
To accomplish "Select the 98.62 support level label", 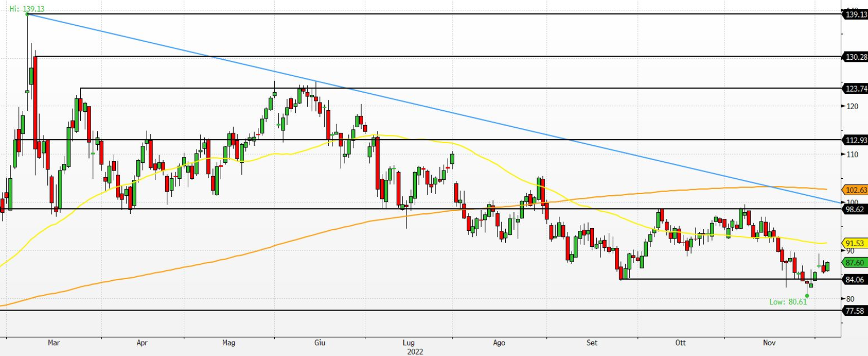I will tap(854, 209).
